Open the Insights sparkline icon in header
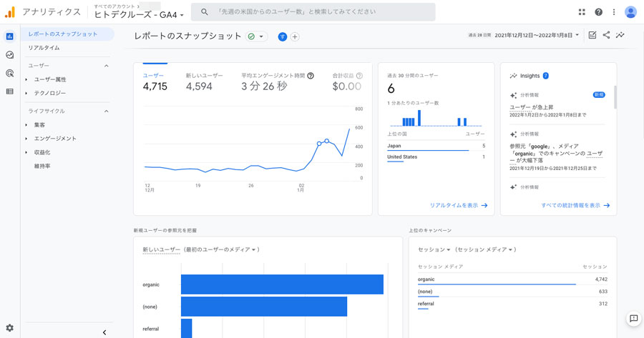 click(x=620, y=35)
